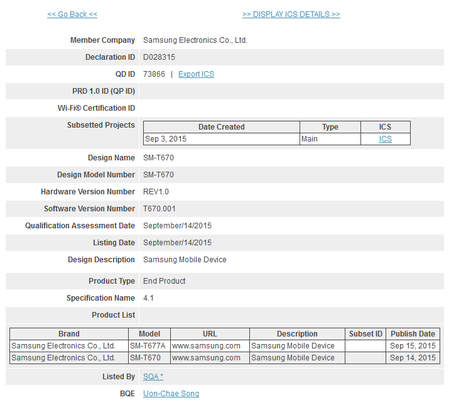Open the BQE Uon-Chae Song link
The width and height of the screenshot is (449, 400).
pyautogui.click(x=171, y=394)
